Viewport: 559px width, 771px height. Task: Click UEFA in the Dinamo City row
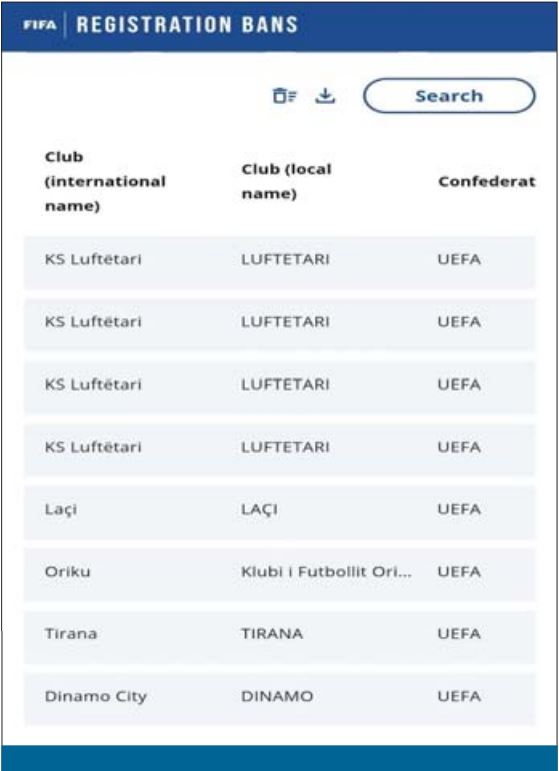459,696
